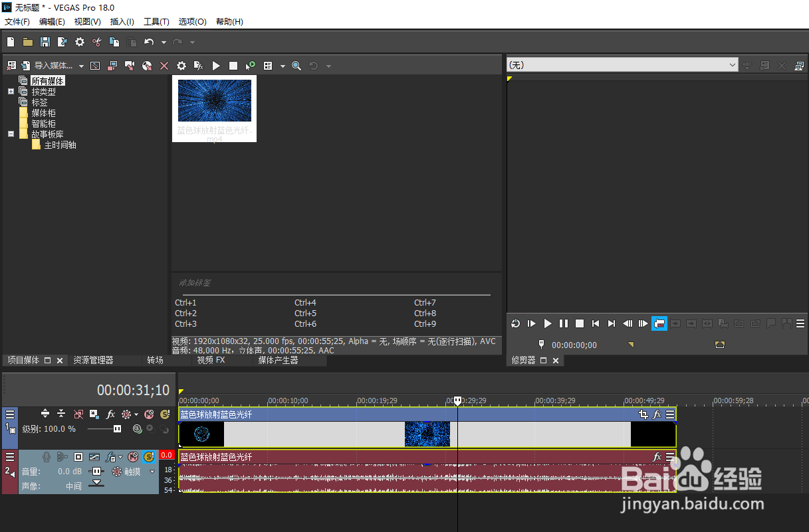Collapse the 故事板库 tree node
The width and height of the screenshot is (809, 532).
pyautogui.click(x=11, y=134)
